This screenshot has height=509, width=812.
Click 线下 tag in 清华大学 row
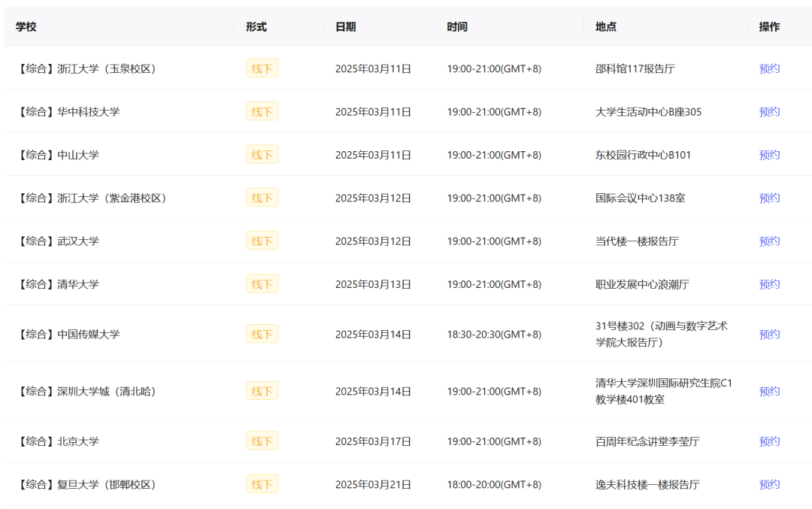(x=262, y=283)
